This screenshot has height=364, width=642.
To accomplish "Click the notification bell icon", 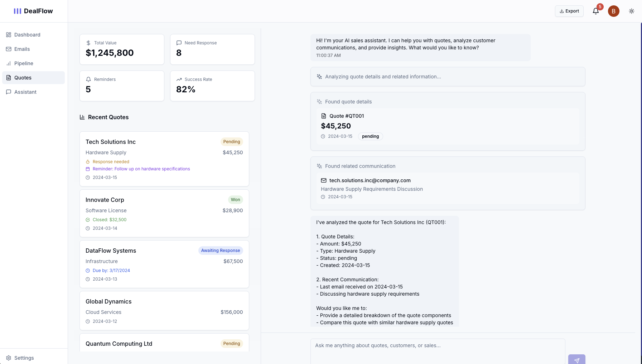I will (x=595, y=11).
